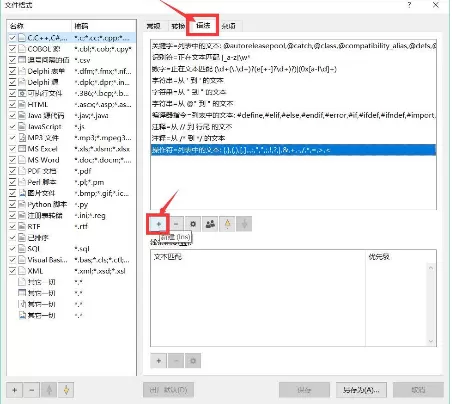
Task: Click the greyed 保存 button
Action: point(304,390)
